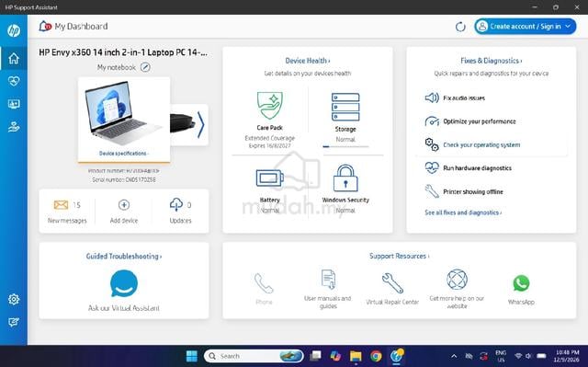This screenshot has width=588, height=367.
Task: Open the device health heart icon in sidebar
Action: [x=14, y=81]
